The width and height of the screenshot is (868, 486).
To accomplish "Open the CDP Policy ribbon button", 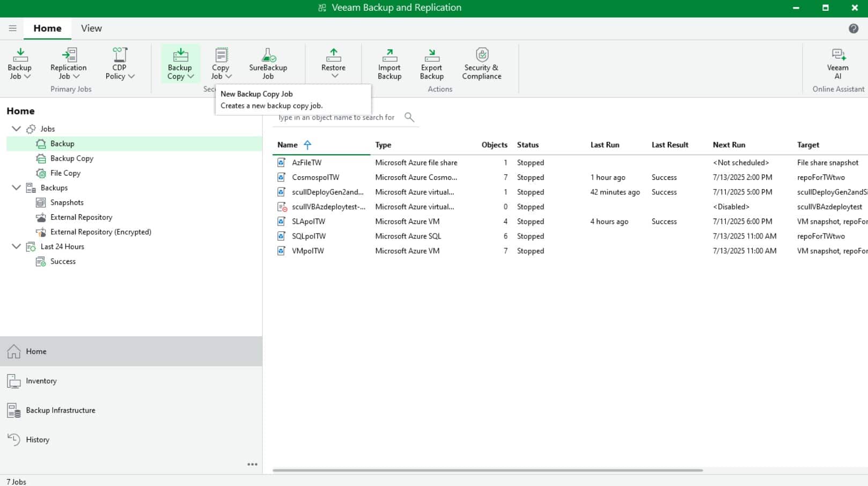I will point(120,63).
